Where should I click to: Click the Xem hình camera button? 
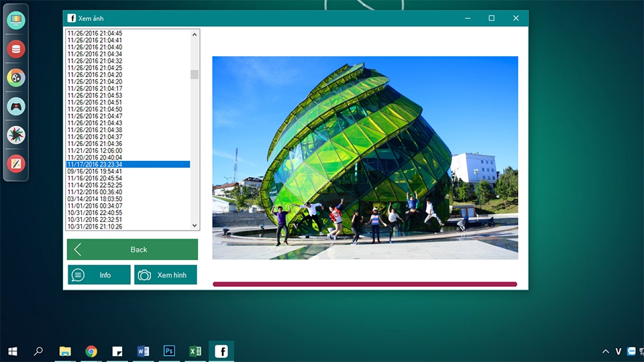[x=166, y=275]
